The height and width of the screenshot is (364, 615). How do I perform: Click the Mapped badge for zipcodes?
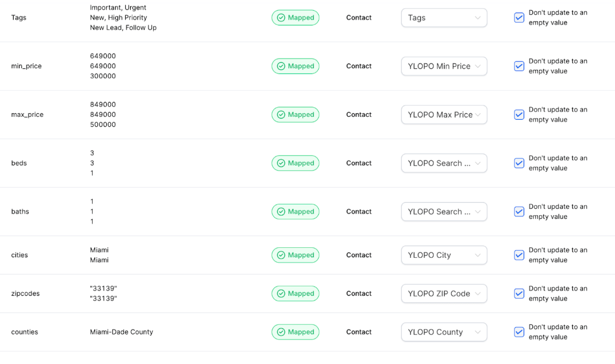click(x=295, y=293)
